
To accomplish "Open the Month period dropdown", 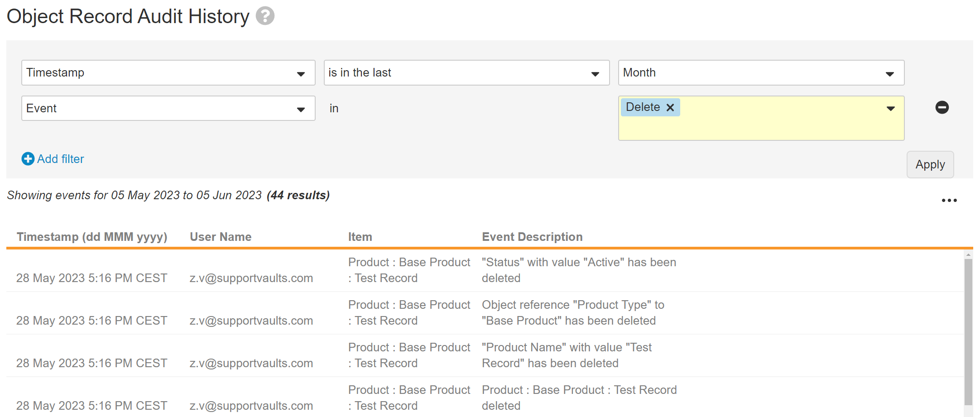I will coord(889,72).
